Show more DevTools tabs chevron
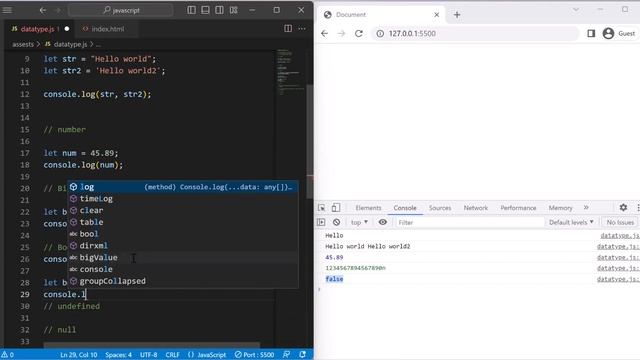The height and width of the screenshot is (360, 640). [x=586, y=208]
